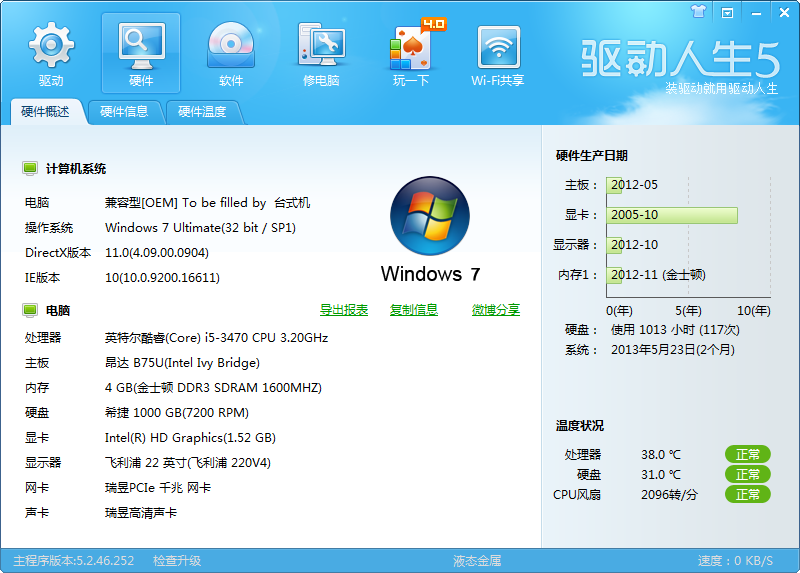Click the 复制信息 link
The image size is (800, 573).
coord(414,310)
